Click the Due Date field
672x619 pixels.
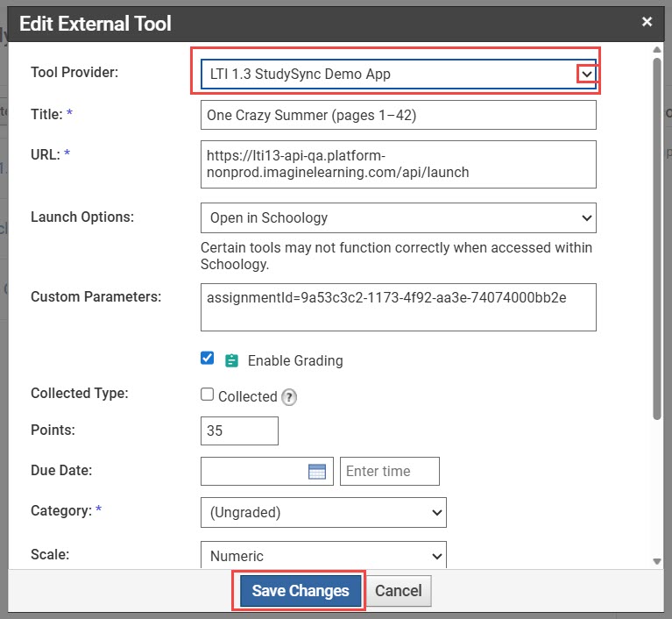[x=266, y=471]
